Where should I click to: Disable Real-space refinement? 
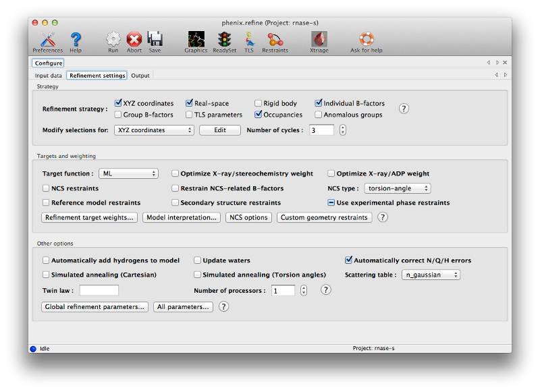coord(188,103)
